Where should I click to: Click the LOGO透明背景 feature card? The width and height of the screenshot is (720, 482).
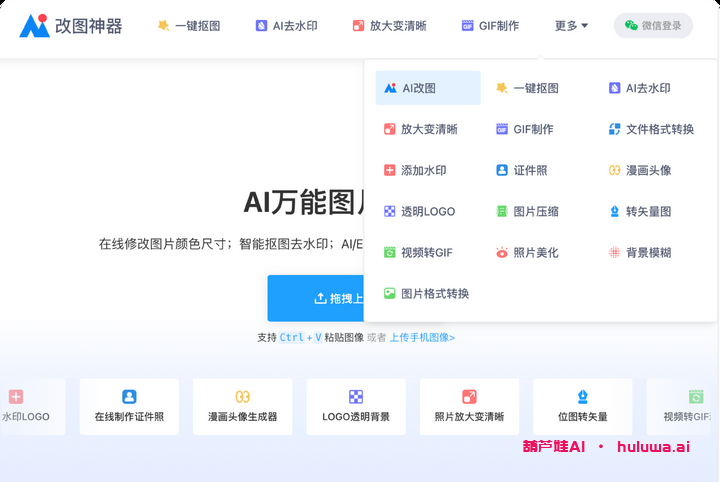tap(356, 406)
